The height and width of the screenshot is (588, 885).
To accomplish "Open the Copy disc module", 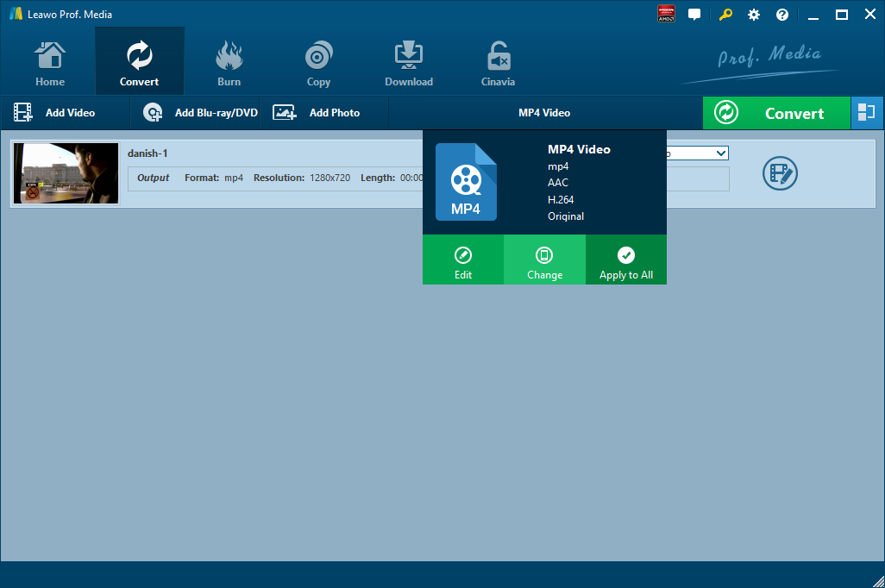I will pos(318,62).
